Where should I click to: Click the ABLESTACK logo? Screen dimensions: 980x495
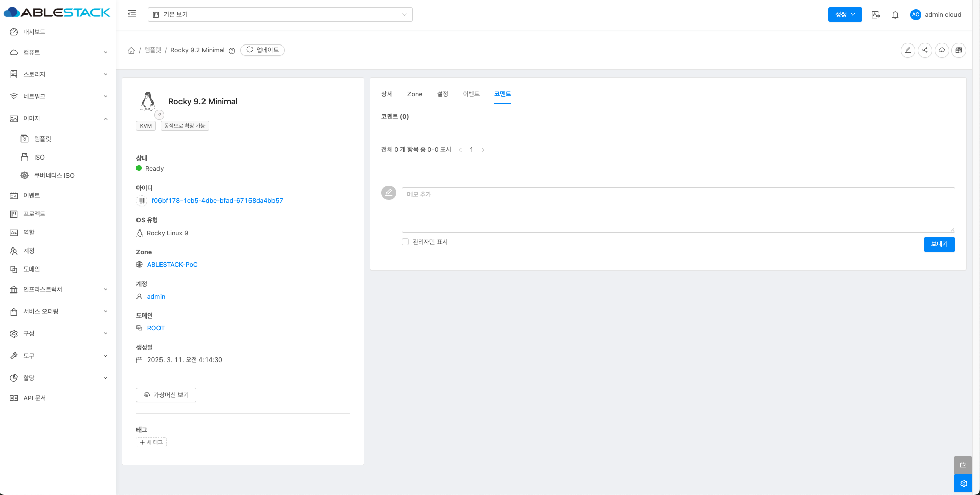[57, 12]
